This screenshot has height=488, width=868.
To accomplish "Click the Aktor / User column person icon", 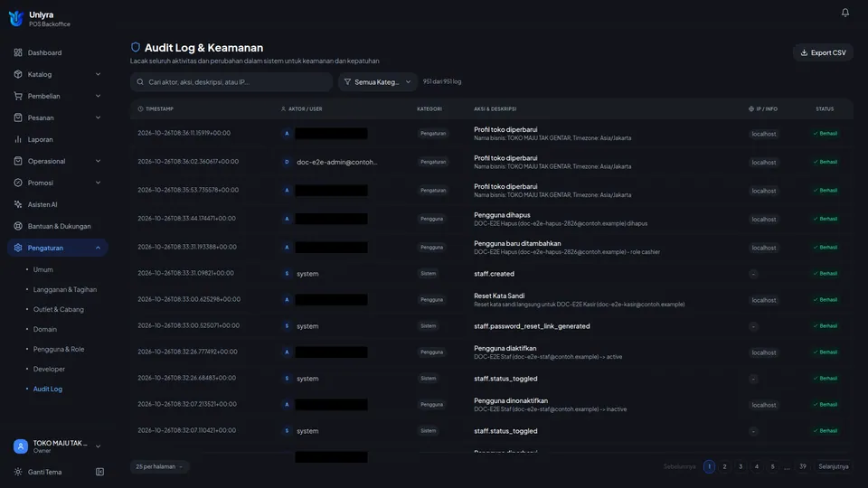I will [283, 109].
